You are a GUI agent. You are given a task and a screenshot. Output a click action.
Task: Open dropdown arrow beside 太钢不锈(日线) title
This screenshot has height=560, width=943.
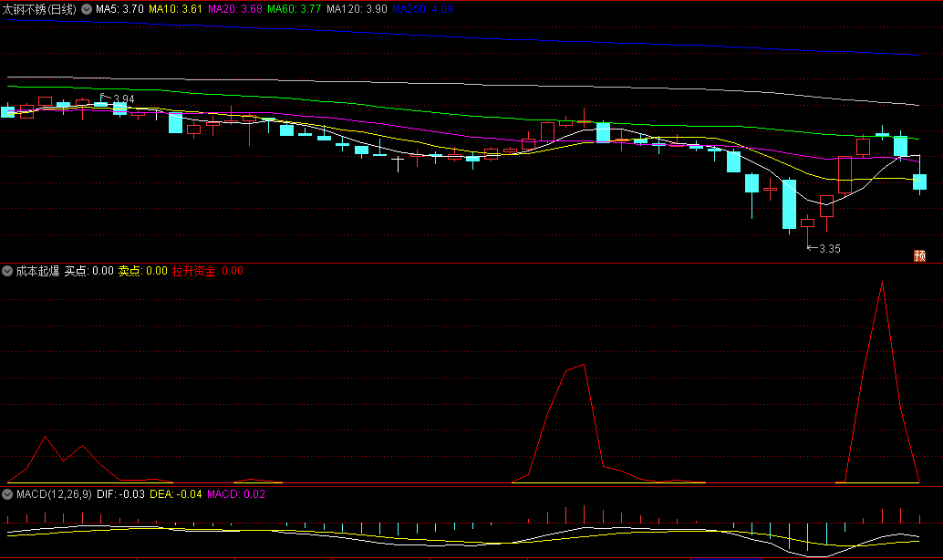[87, 9]
